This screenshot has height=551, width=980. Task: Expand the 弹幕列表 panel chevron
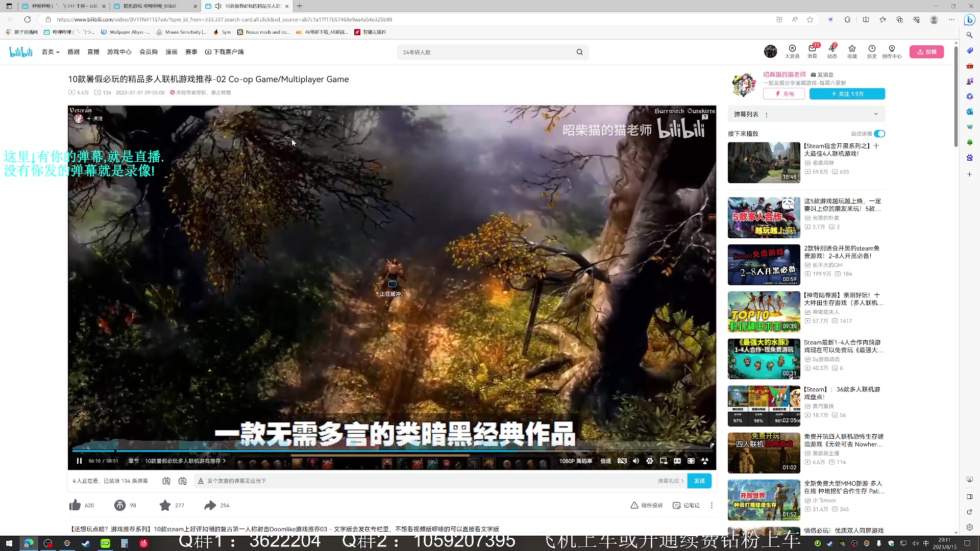(x=876, y=114)
